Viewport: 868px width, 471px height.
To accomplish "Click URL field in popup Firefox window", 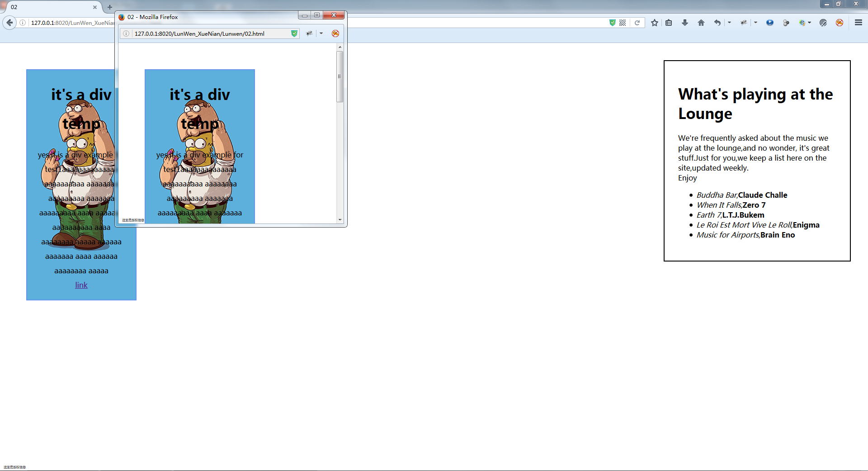I will click(210, 33).
